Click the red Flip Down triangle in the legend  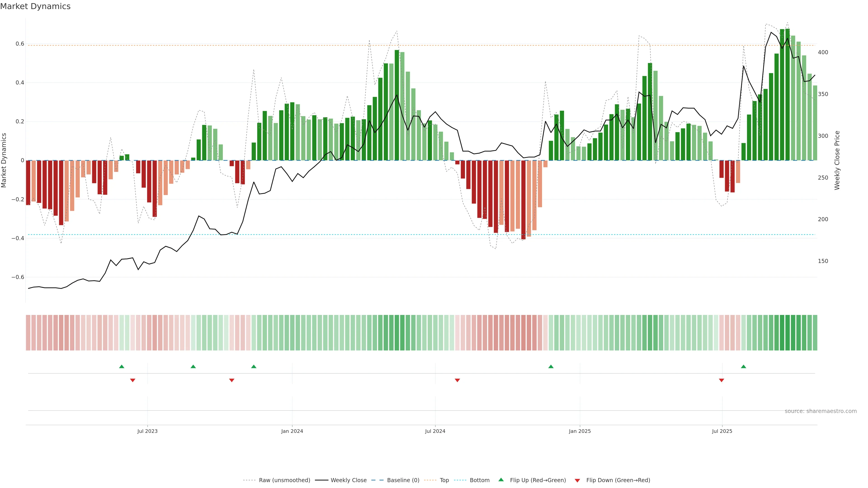click(577, 481)
